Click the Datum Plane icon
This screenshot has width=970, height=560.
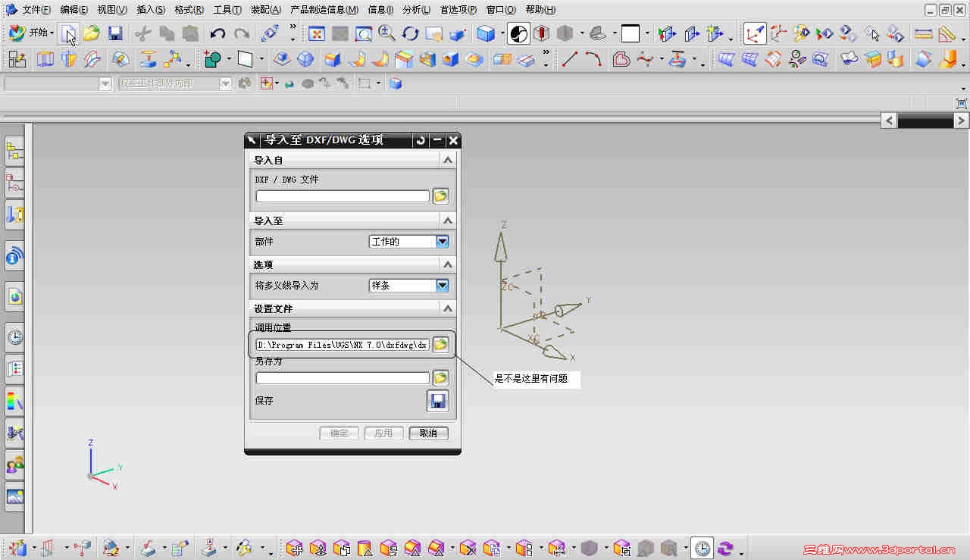click(245, 58)
